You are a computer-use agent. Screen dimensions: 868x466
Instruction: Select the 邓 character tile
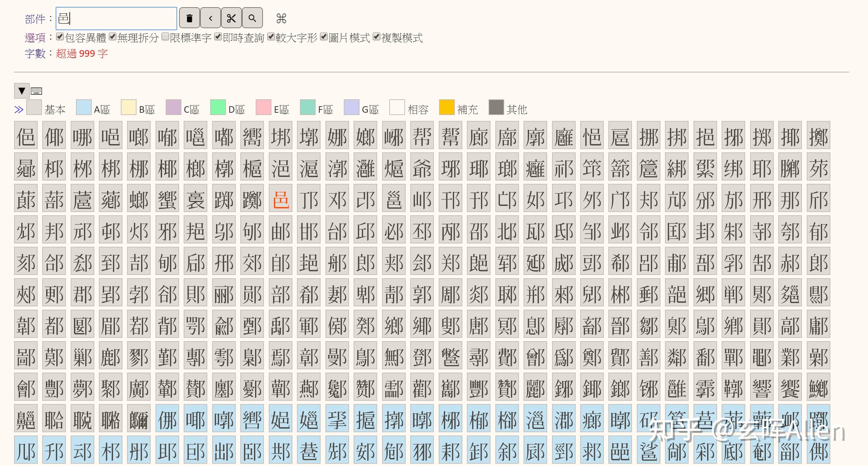pos(337,198)
